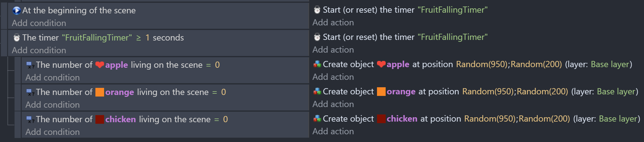Add condition under beginning of scene event
Screen dimensions: 644x142
click(x=39, y=23)
